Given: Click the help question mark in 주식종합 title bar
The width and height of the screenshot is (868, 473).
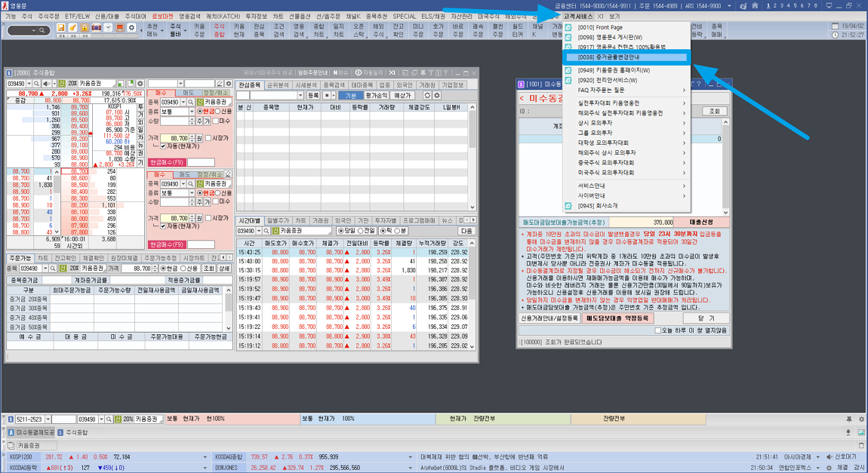Looking at the screenshot, I should click(445, 73).
